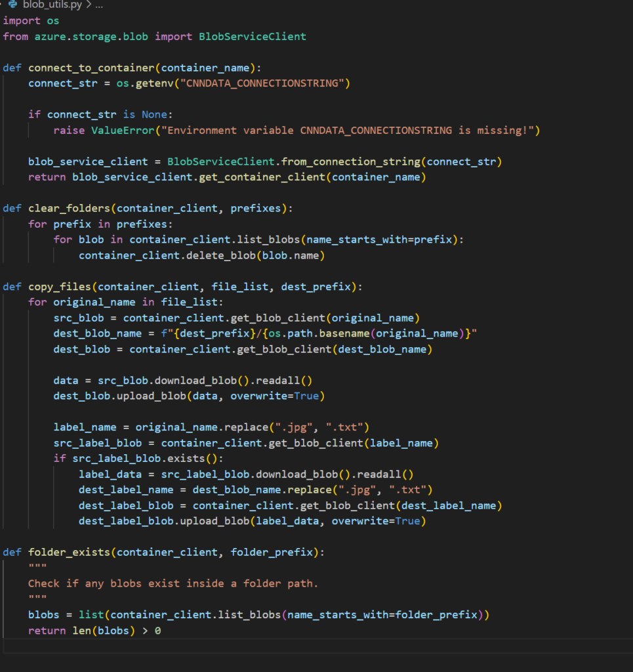Viewport: 633px width, 672px height.
Task: Click 'label_data' variable being assigned
Action: click(110, 474)
